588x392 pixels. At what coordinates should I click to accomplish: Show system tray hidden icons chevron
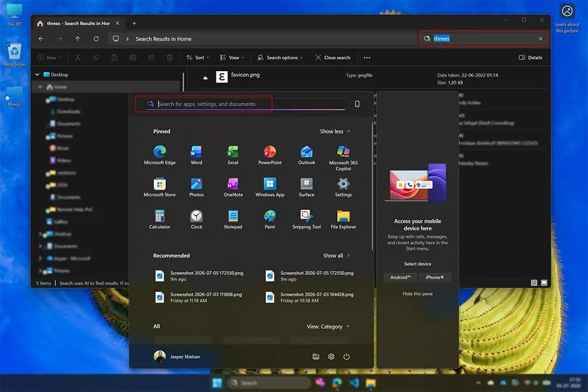click(478, 383)
